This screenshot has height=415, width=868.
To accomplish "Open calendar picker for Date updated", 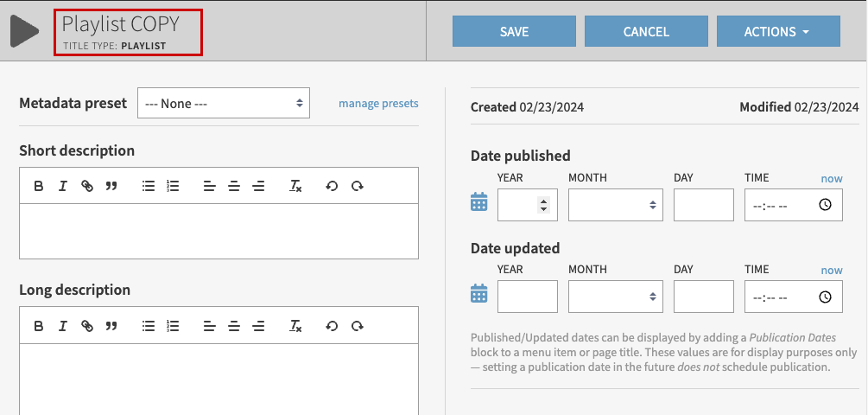I will [478, 294].
